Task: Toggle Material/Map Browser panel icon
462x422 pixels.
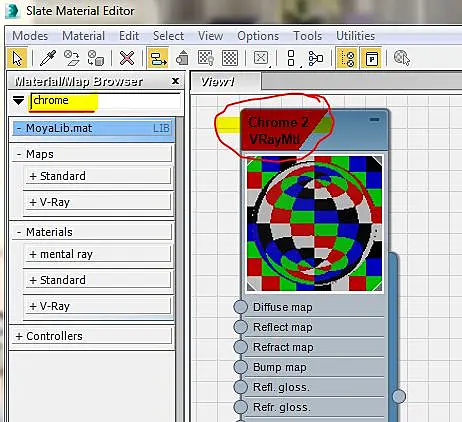Action: [347, 59]
